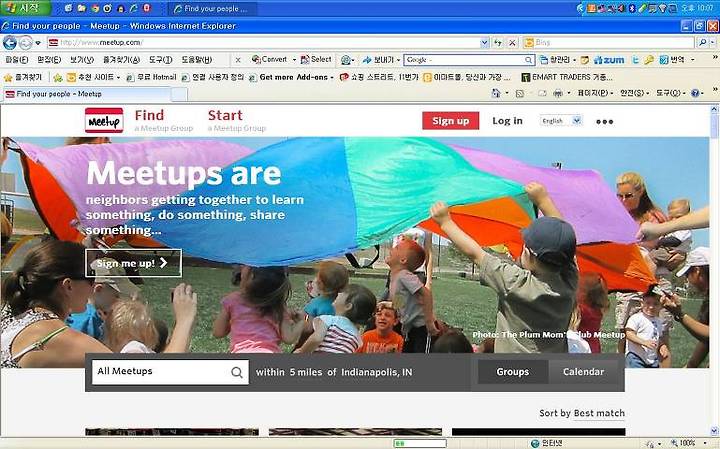
Task: Select the Find your people - Meetup tab
Action: click(x=86, y=94)
